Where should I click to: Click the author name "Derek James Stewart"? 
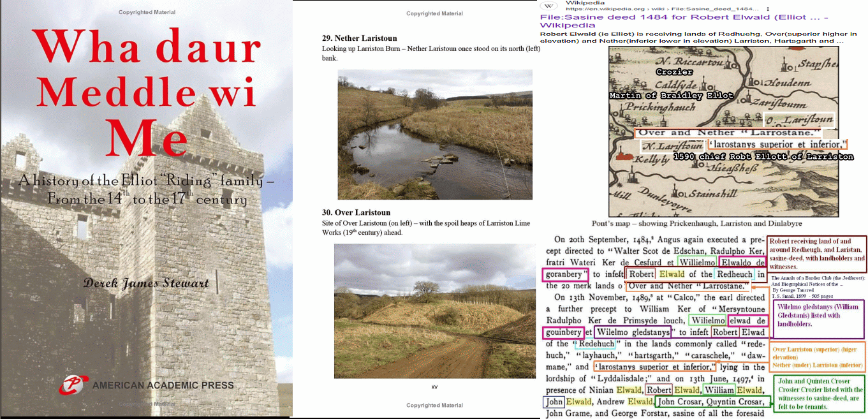[146, 283]
